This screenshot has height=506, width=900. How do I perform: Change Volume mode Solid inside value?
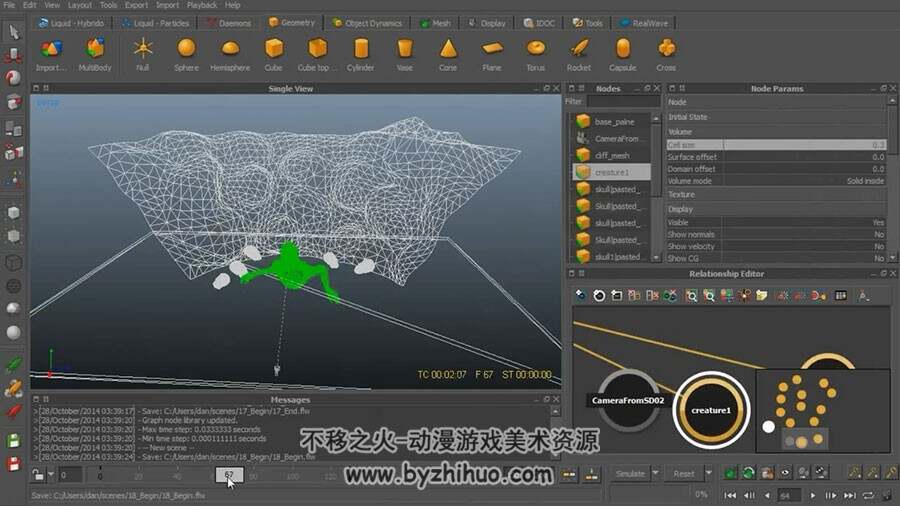coord(866,181)
